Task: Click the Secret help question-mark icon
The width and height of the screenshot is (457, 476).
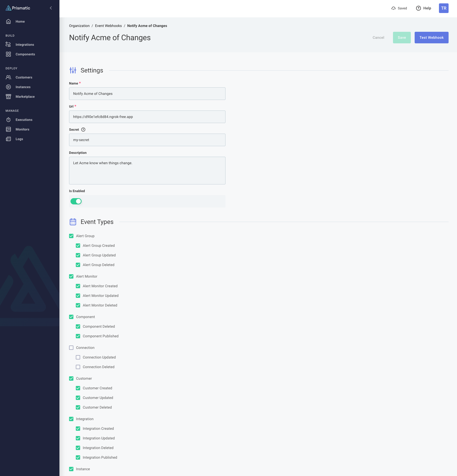Action: [83, 130]
